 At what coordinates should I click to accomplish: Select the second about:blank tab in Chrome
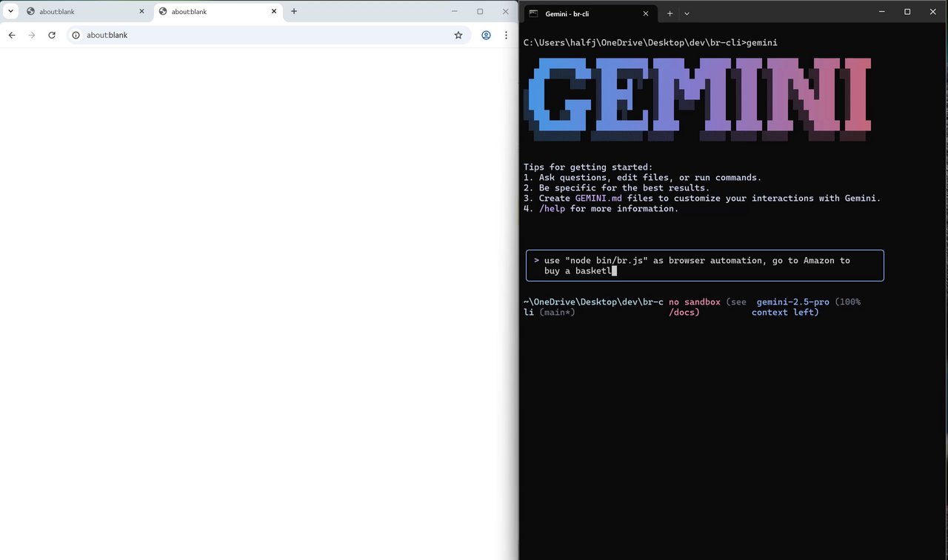tap(218, 12)
